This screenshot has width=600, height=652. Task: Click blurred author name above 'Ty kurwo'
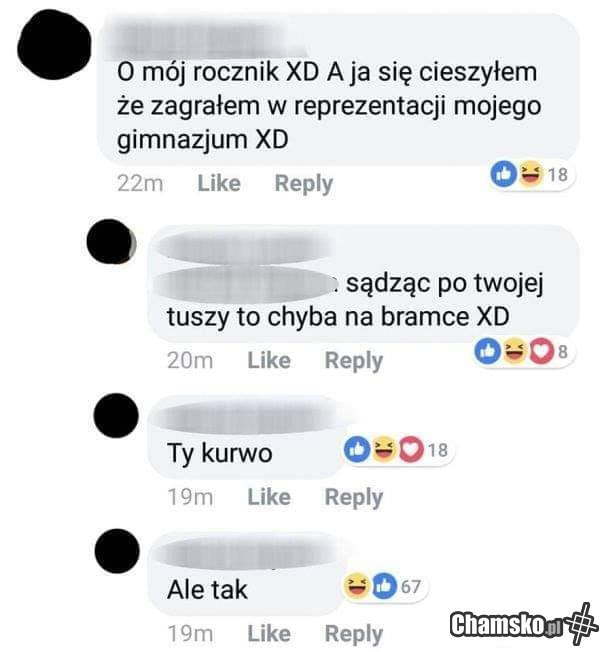click(247, 416)
